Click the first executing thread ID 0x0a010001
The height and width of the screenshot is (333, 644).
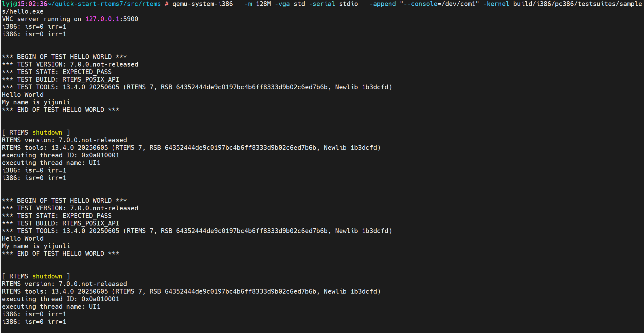100,155
